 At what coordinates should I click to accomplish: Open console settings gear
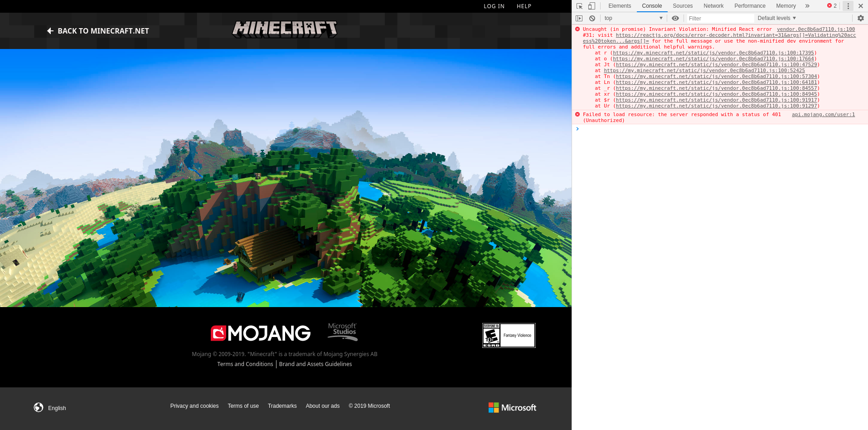click(861, 18)
